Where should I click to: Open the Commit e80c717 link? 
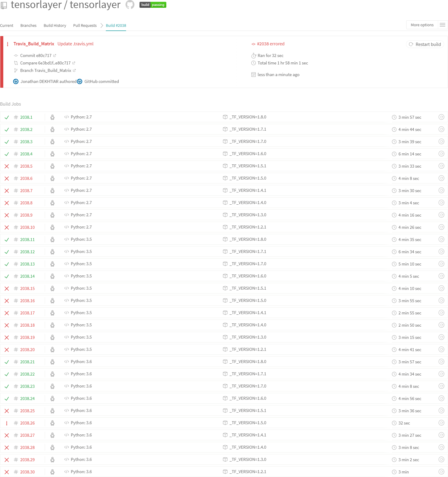(x=36, y=55)
